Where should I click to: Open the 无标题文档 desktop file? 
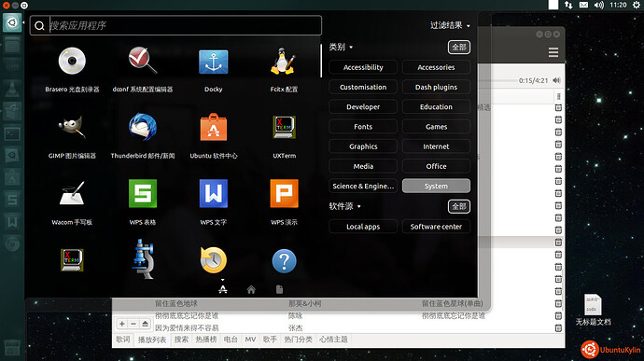593,310
